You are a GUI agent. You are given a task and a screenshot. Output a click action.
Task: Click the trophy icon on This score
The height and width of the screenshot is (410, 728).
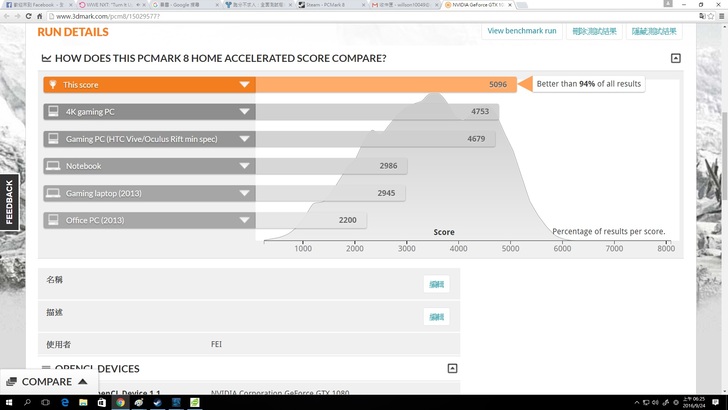click(x=53, y=85)
